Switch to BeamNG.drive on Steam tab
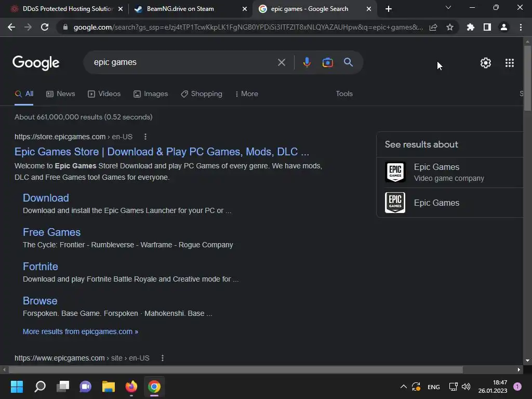The height and width of the screenshot is (399, 532). click(x=180, y=9)
